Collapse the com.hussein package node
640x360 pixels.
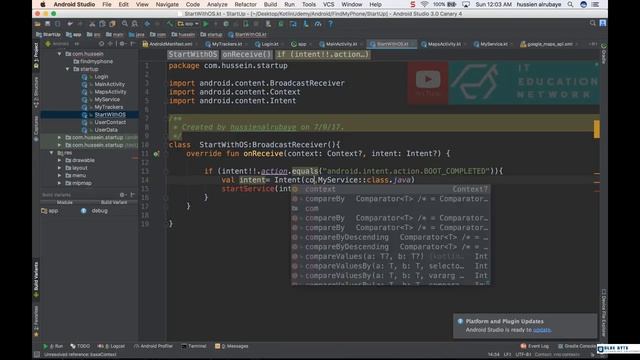point(60,54)
